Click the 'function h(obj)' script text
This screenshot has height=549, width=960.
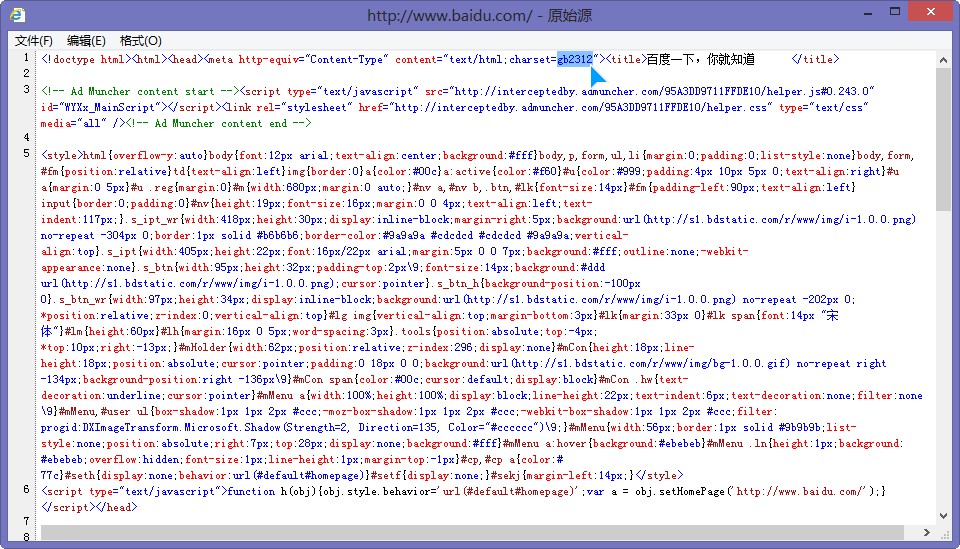pyautogui.click(x=272, y=491)
